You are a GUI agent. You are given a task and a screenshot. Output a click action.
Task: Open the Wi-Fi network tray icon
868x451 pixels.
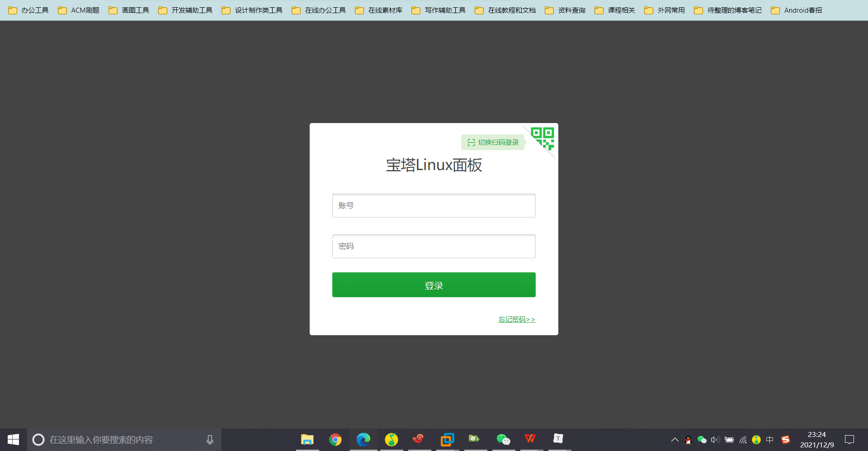[x=743, y=440]
